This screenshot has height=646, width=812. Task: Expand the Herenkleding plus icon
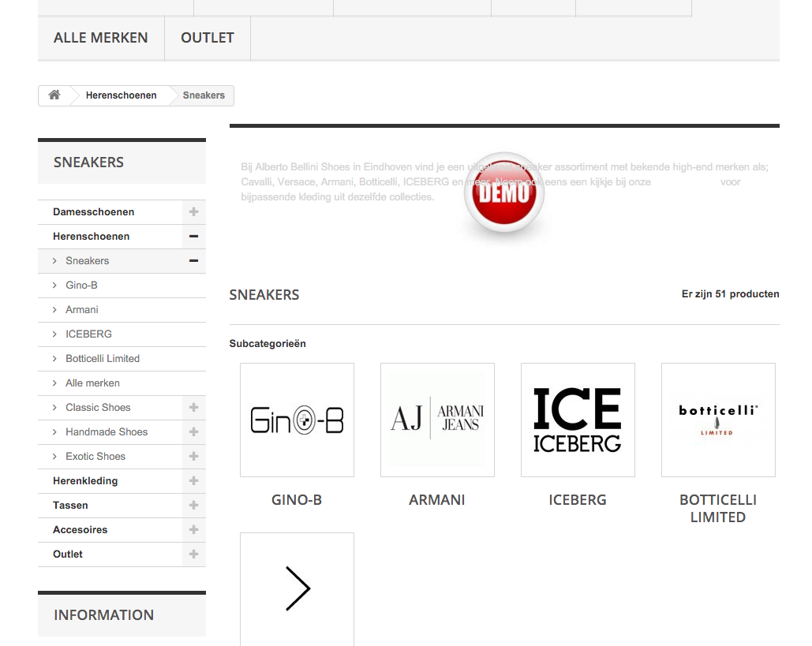coord(193,481)
